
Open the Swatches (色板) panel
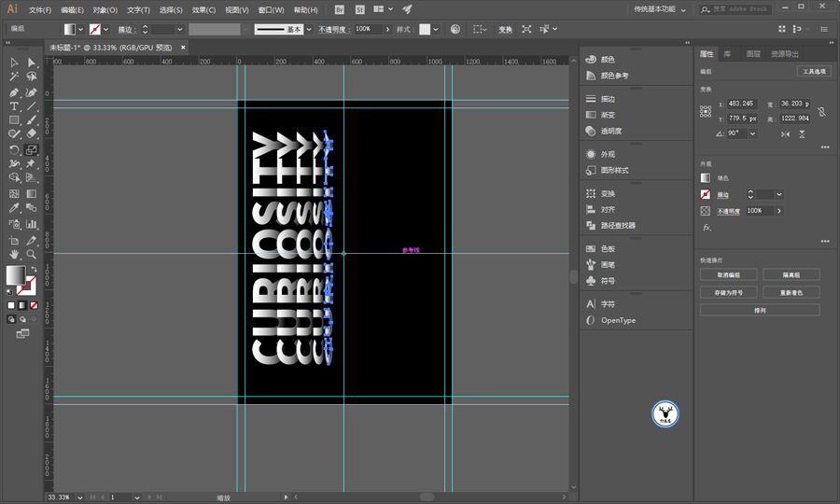pyautogui.click(x=608, y=249)
